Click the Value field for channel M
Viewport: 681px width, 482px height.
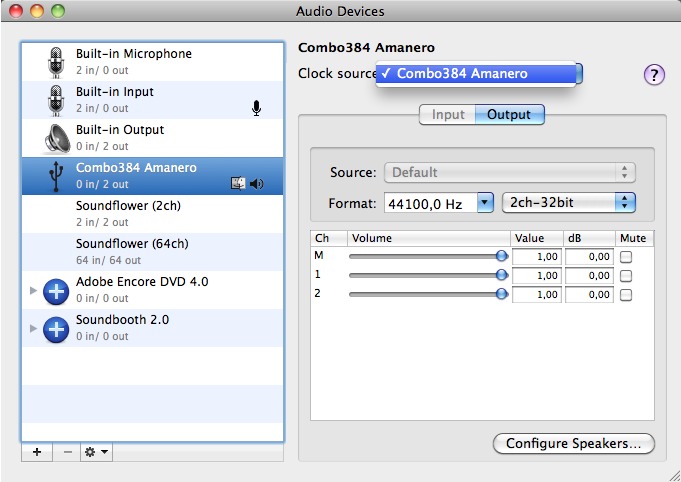pos(537,257)
